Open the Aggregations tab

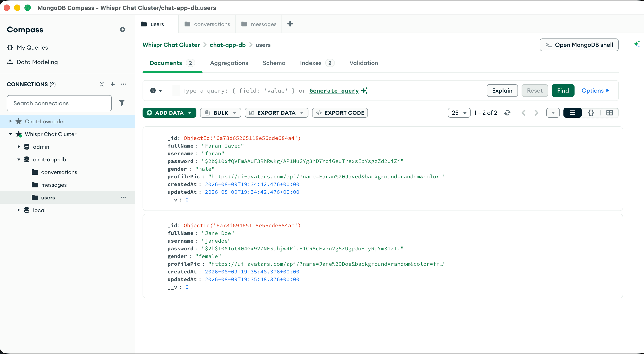[229, 63]
